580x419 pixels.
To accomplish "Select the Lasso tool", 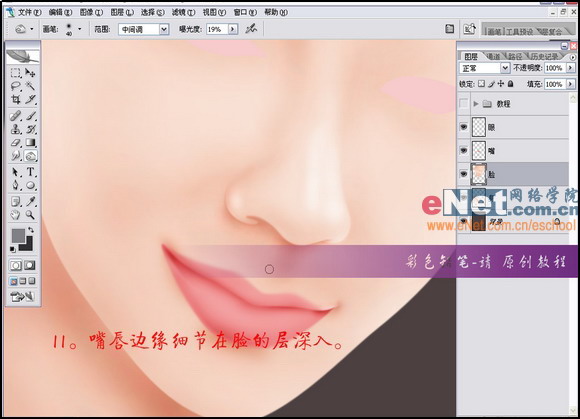I will click(15, 86).
